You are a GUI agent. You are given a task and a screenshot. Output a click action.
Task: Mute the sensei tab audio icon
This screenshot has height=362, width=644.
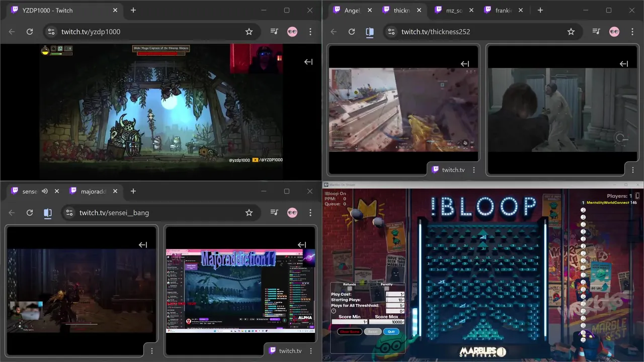tap(45, 191)
